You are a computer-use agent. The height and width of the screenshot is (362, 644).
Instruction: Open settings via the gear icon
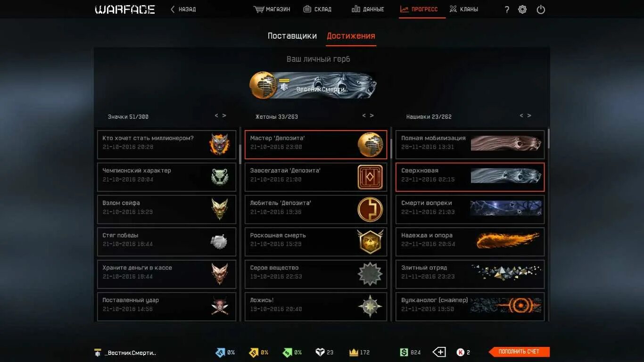click(522, 9)
